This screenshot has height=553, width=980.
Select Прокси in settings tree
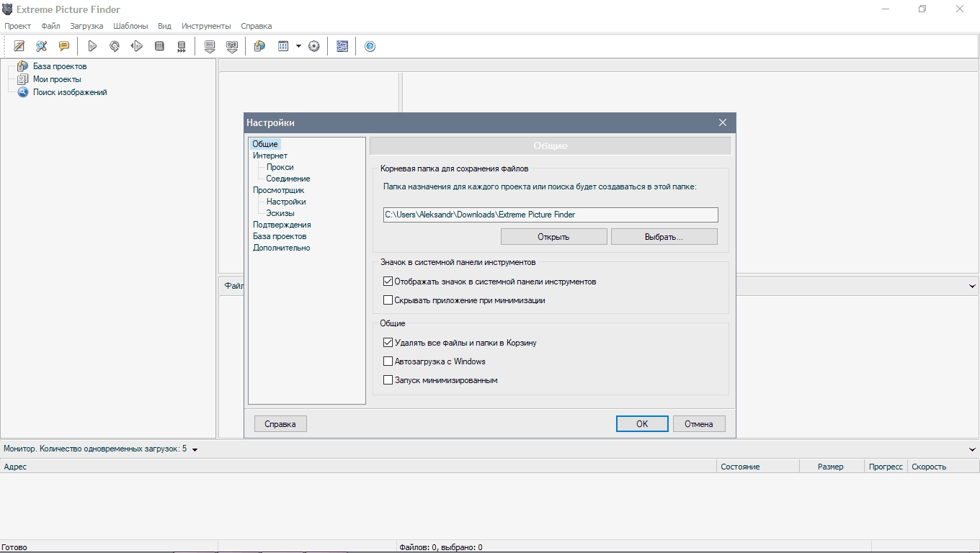tap(280, 167)
